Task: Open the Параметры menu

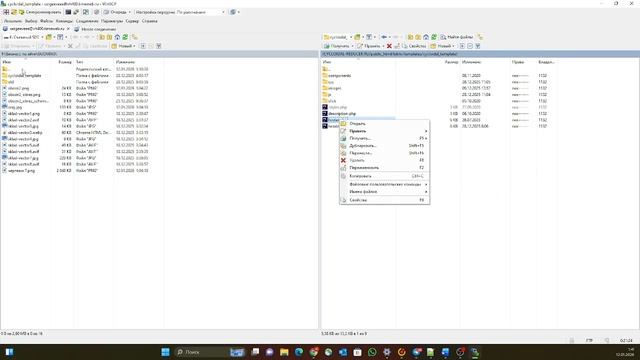Action: pos(112,21)
